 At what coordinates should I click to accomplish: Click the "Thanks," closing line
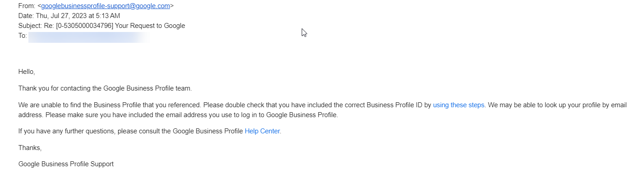pyautogui.click(x=30, y=148)
